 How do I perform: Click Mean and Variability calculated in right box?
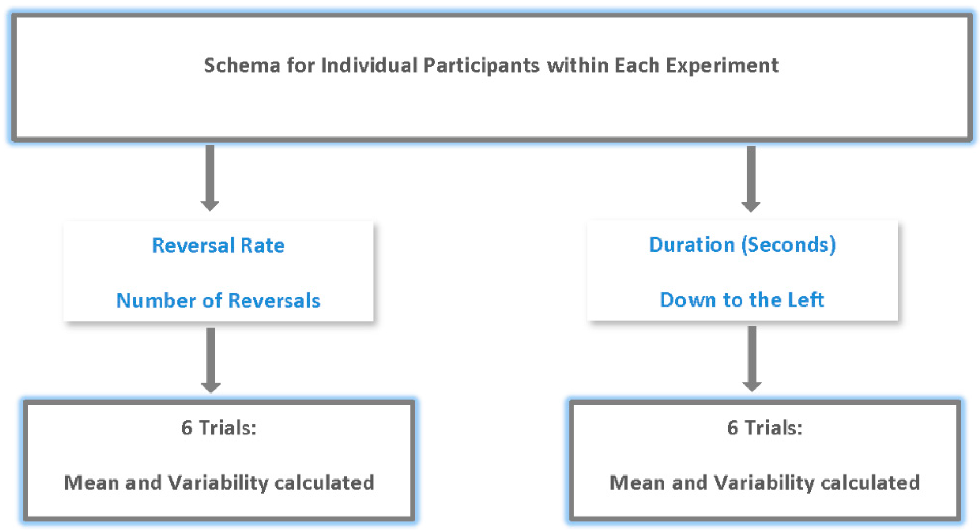[765, 483]
